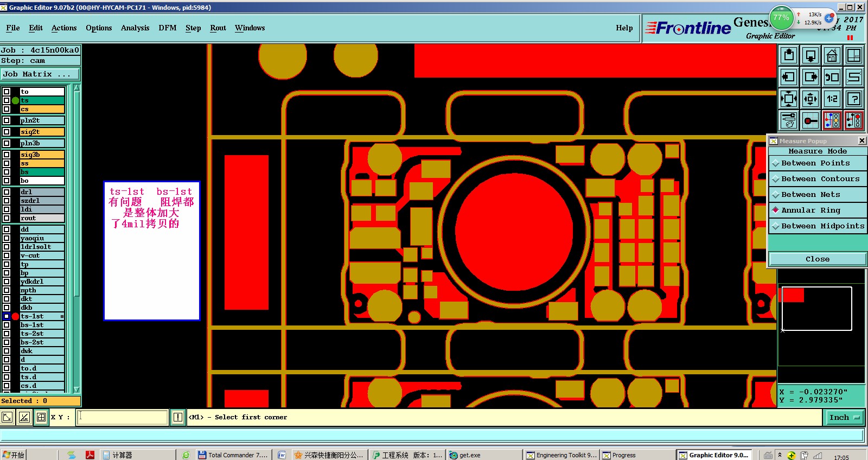Switch to the Progress window in the taskbar
The height and width of the screenshot is (460, 868).
637,455
